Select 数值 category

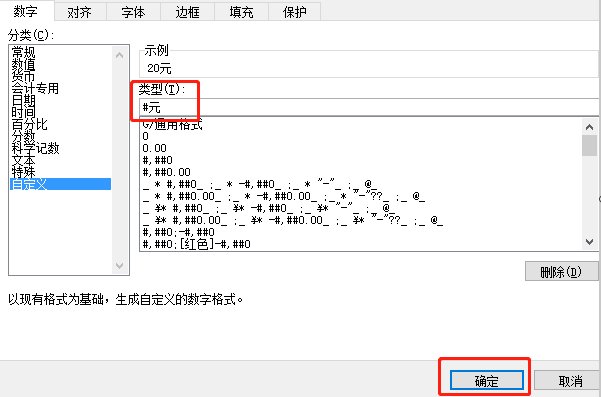click(x=23, y=64)
